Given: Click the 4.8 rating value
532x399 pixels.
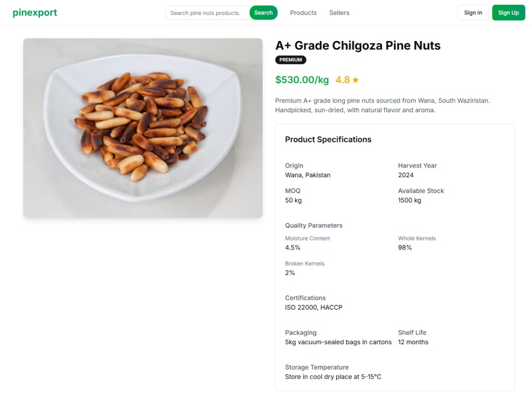Looking at the screenshot, I should tap(342, 80).
